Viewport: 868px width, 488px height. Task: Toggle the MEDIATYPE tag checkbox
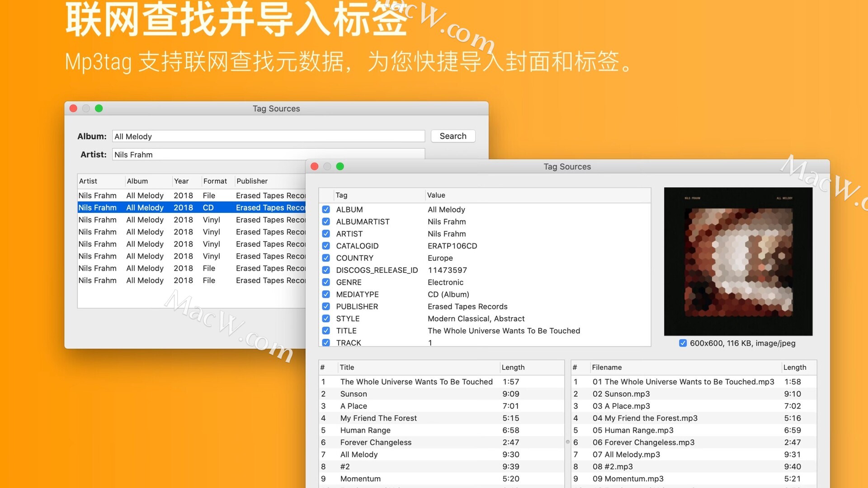point(326,295)
